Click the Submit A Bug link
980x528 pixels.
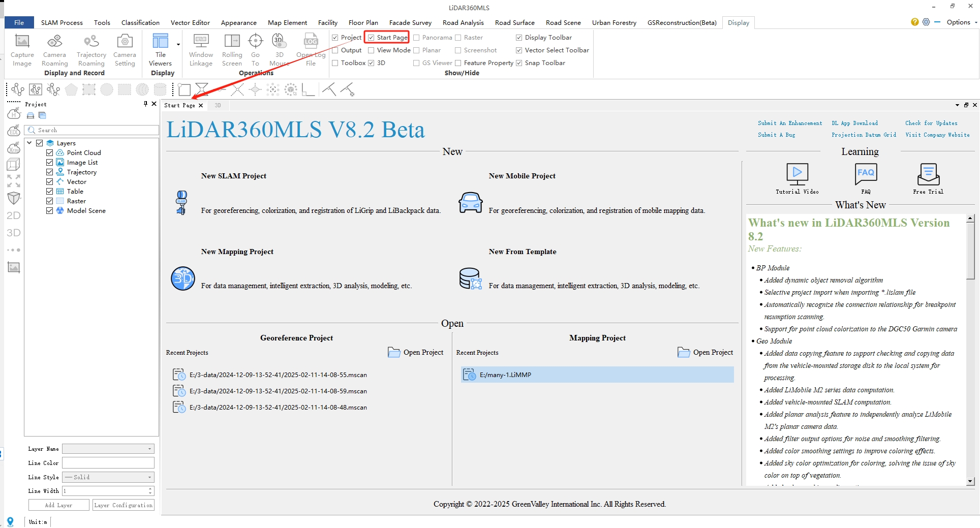(776, 135)
